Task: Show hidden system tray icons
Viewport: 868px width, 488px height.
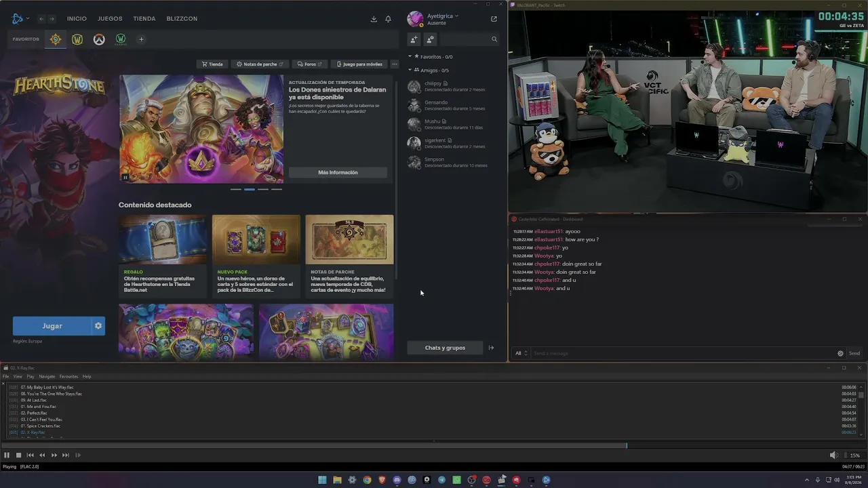Action: pos(807,480)
